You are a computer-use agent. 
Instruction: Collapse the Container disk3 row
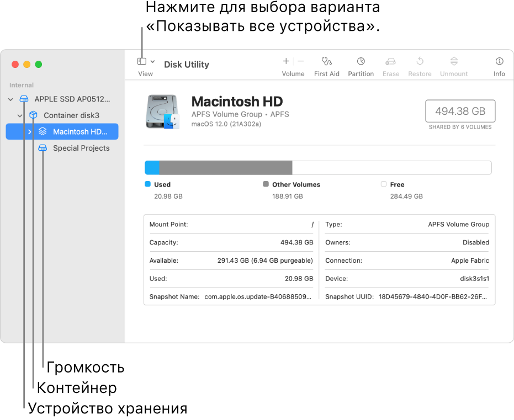(20, 116)
